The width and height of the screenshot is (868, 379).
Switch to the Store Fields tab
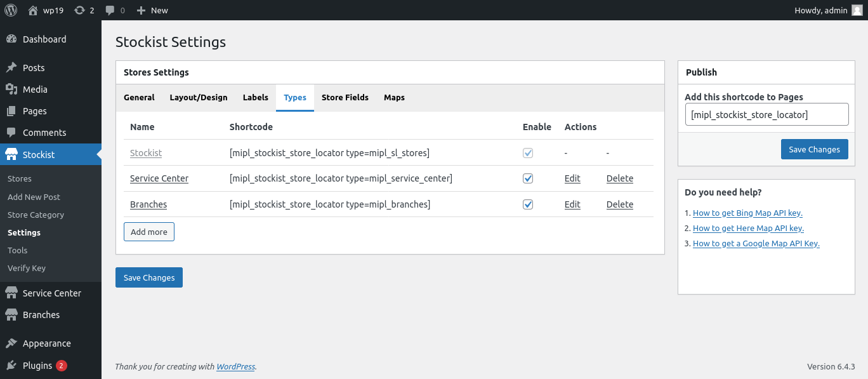(345, 98)
